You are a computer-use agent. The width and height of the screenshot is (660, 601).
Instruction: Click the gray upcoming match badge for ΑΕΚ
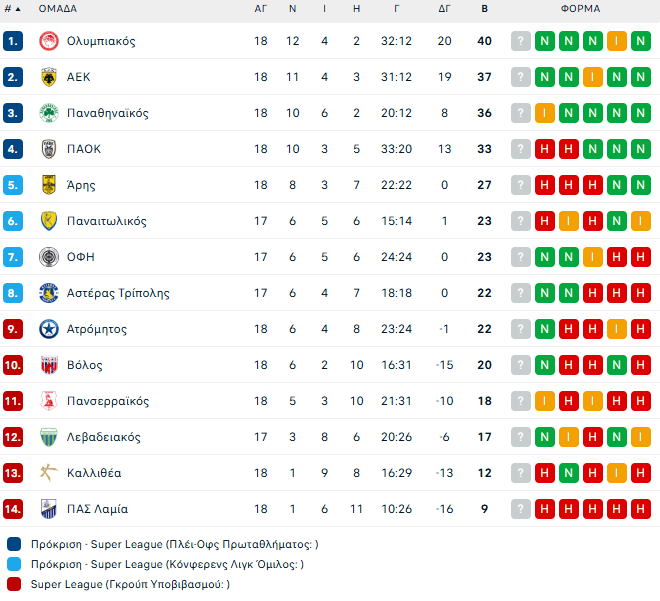click(521, 77)
